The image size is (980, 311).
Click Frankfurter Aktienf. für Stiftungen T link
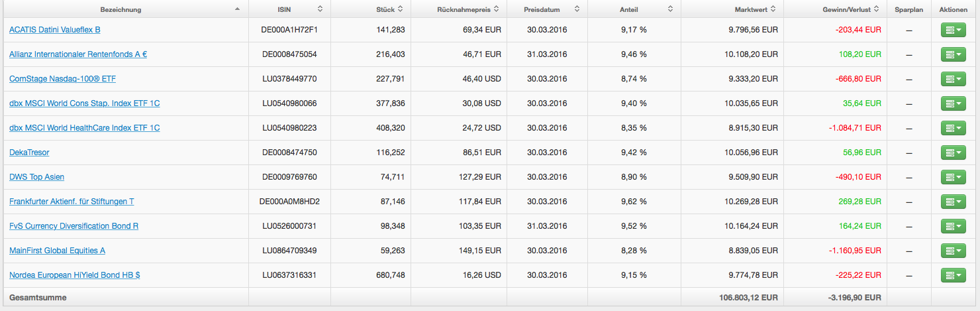(72, 202)
